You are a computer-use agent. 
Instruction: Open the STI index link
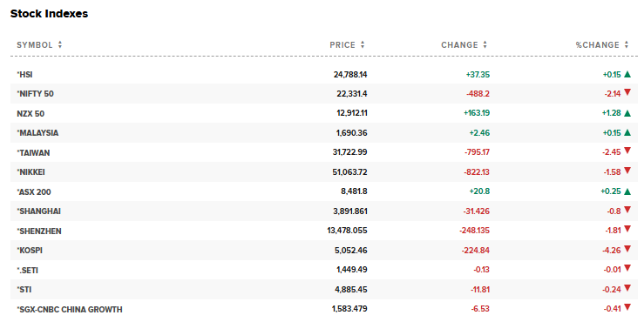(24, 290)
